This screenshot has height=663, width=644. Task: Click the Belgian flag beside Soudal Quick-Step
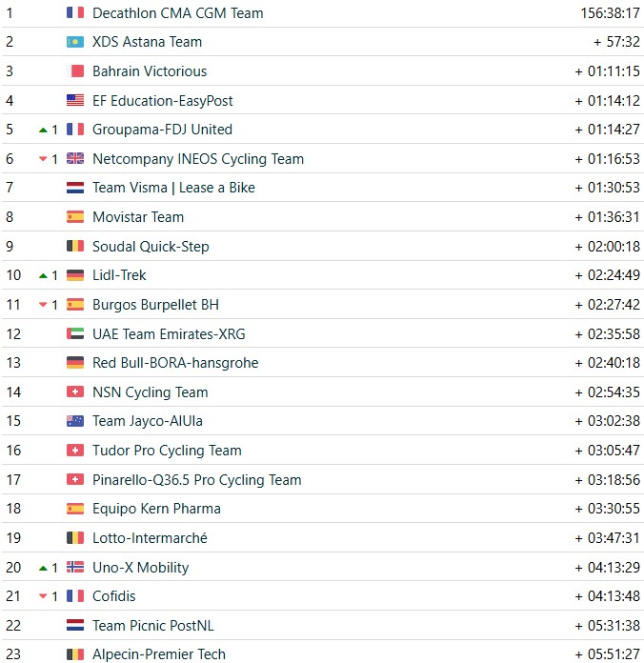point(75,246)
